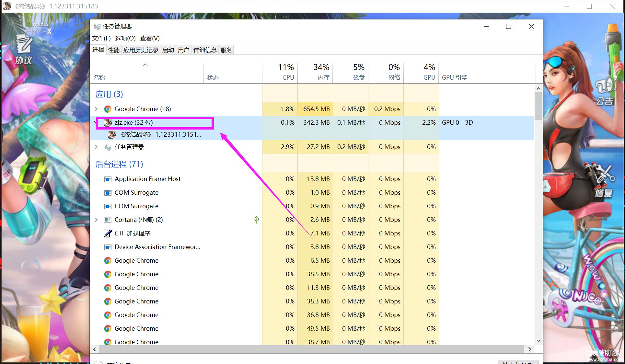Switch to the 性能 tab

pos(114,50)
